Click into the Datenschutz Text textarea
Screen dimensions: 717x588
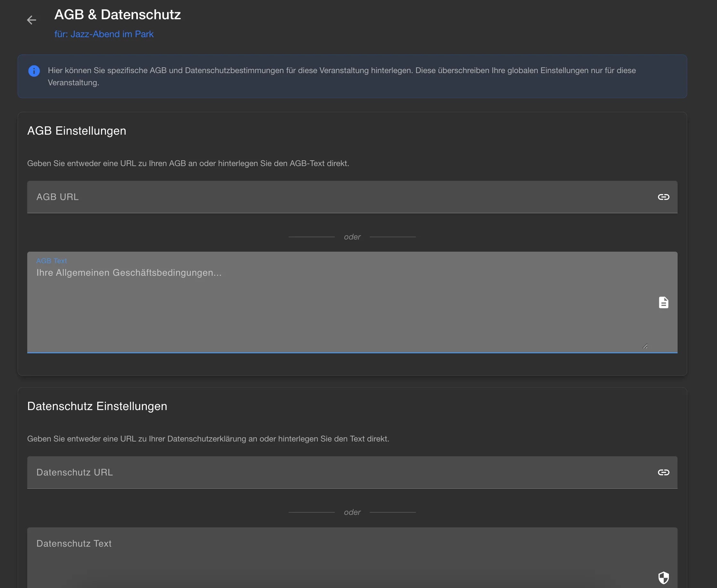coord(339,559)
